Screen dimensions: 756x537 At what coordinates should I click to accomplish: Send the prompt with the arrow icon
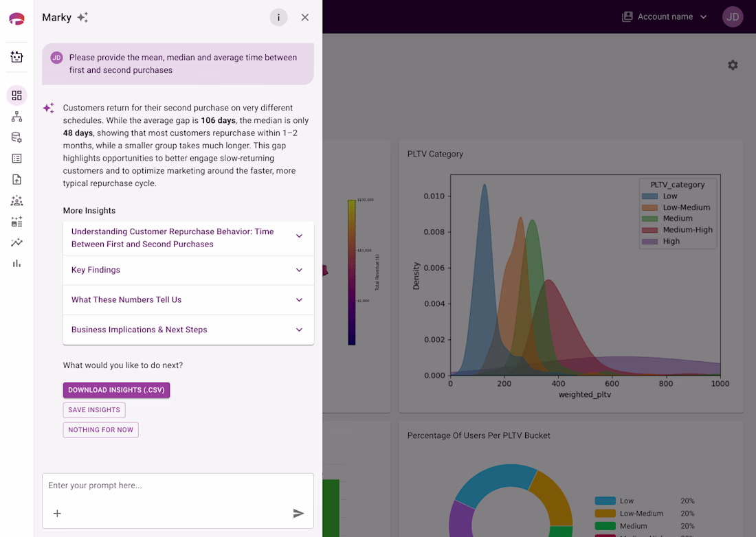[298, 514]
